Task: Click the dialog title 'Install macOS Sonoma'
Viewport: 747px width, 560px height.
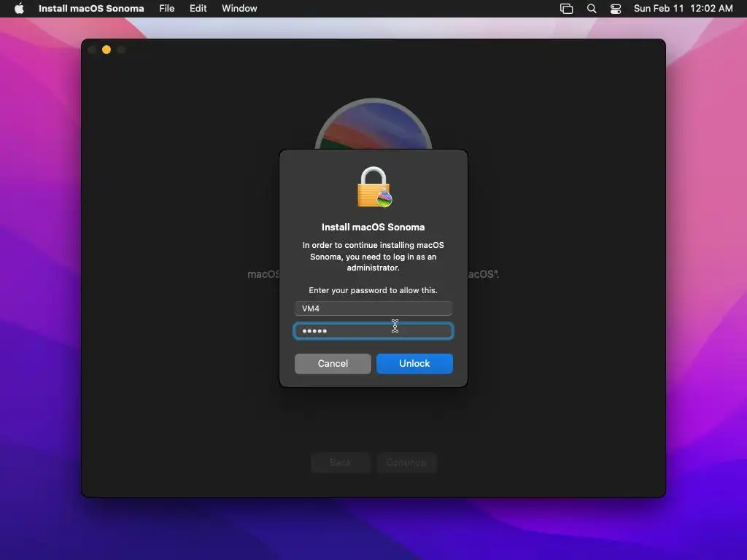Action: point(373,227)
